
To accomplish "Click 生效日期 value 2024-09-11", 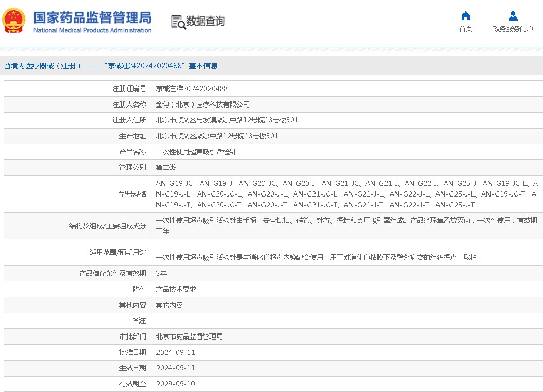I will [176, 368].
